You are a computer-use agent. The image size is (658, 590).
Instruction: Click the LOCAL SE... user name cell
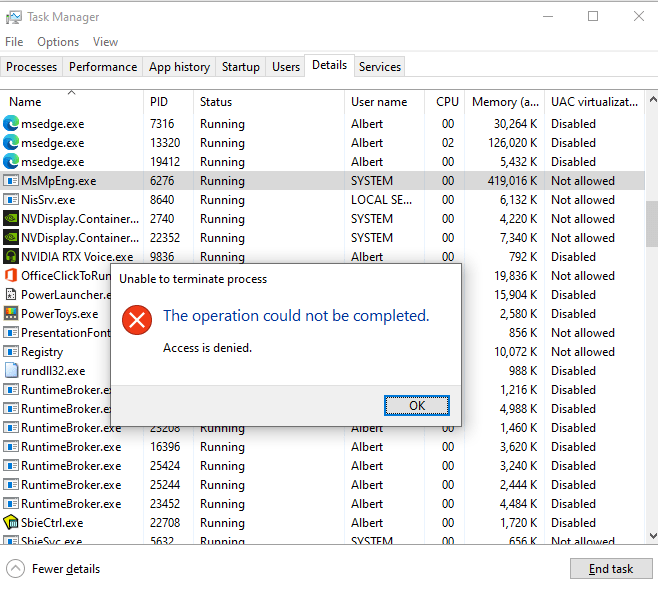[x=381, y=200]
